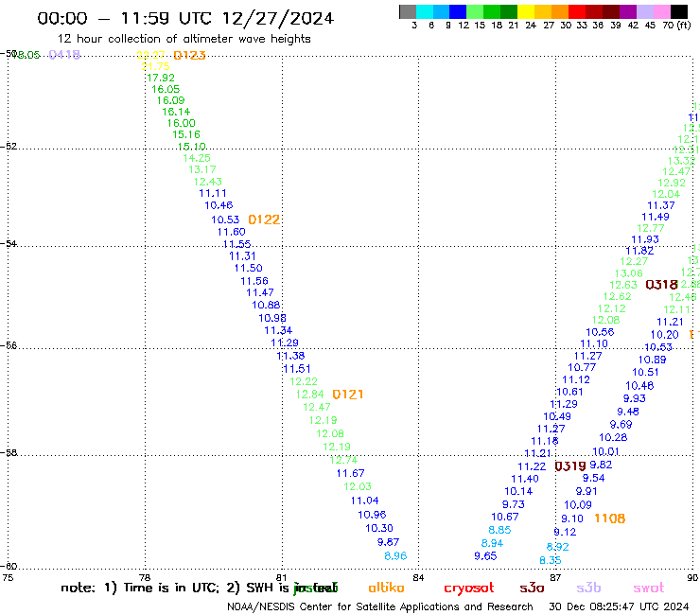Click the wave height value 10.96
700x615 pixels.
[372, 515]
